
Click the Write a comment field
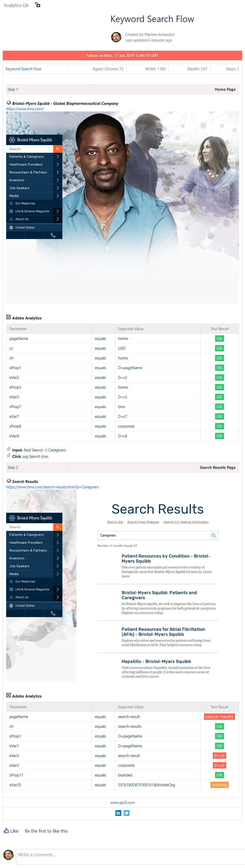coord(131,856)
